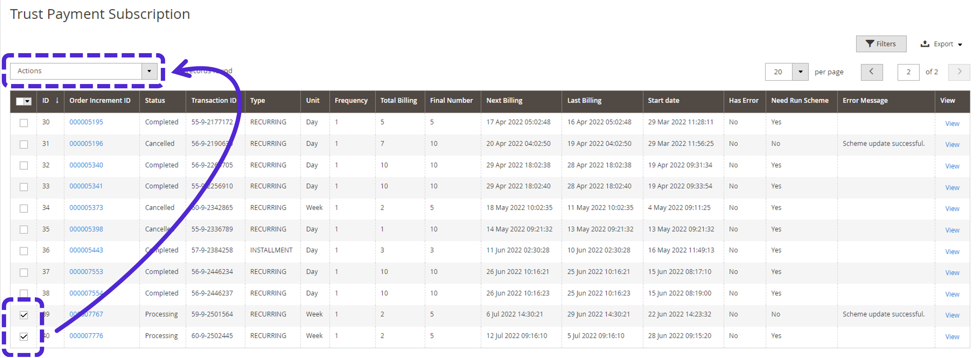980x358 pixels.
Task: Uncheck the box for order 000007767
Action: [24, 315]
